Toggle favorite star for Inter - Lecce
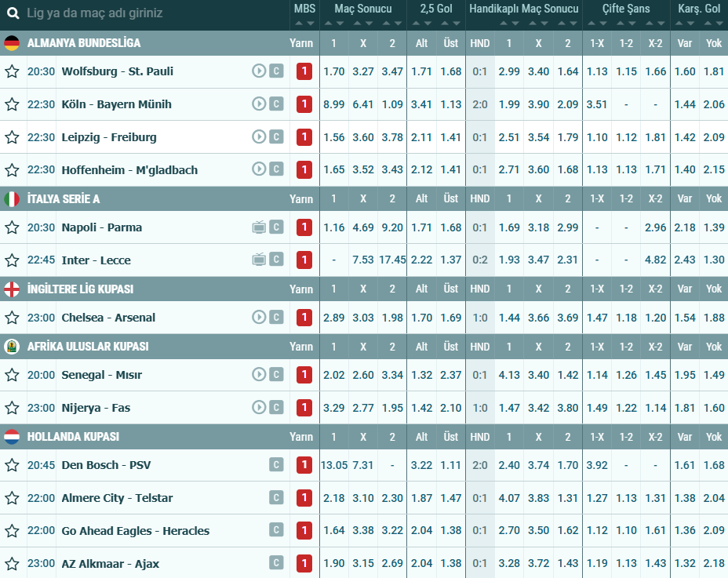Viewport: 728px width, 578px height. click(12, 260)
